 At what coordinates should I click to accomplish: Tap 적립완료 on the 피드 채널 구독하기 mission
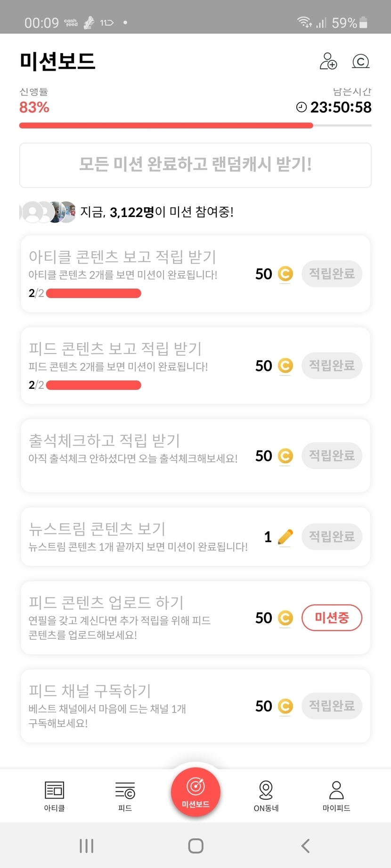click(332, 706)
